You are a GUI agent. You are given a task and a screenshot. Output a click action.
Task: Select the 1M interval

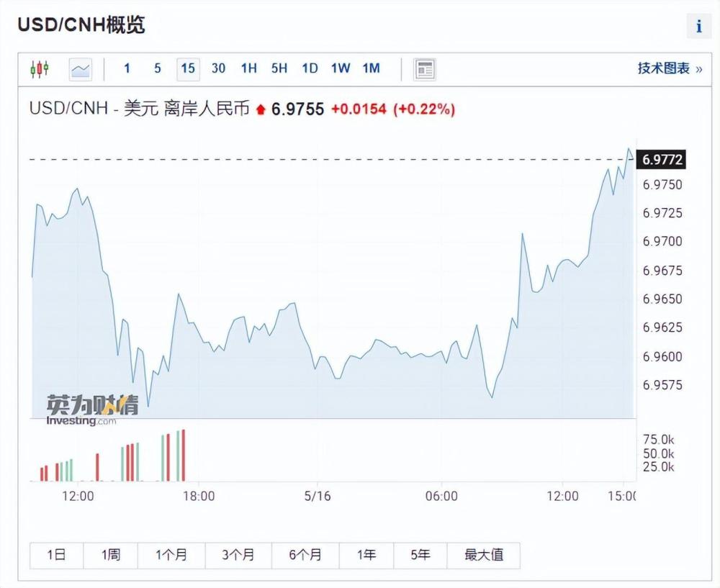tap(371, 69)
